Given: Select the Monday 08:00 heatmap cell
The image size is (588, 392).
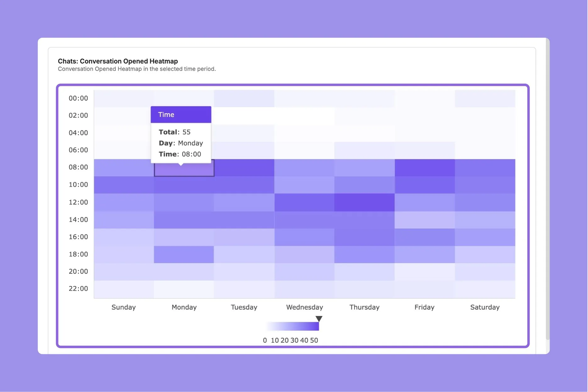Looking at the screenshot, I should (184, 168).
